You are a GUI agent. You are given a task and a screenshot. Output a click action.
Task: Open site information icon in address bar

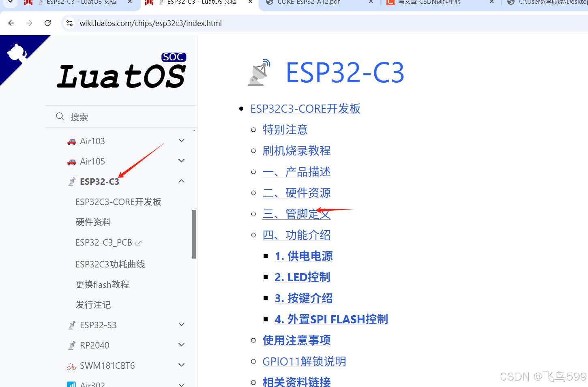coord(70,23)
